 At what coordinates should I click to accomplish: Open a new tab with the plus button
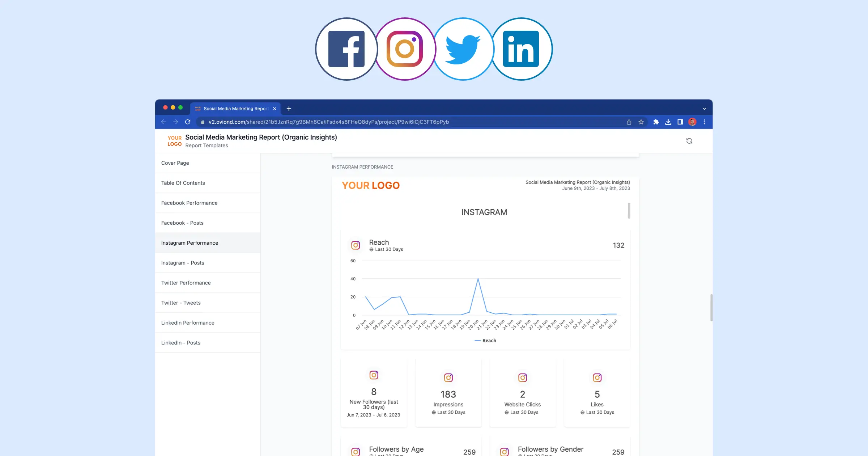click(x=289, y=109)
